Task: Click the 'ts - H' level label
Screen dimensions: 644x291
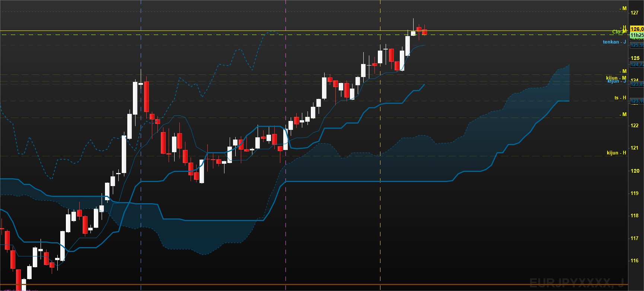Action: 620,98
